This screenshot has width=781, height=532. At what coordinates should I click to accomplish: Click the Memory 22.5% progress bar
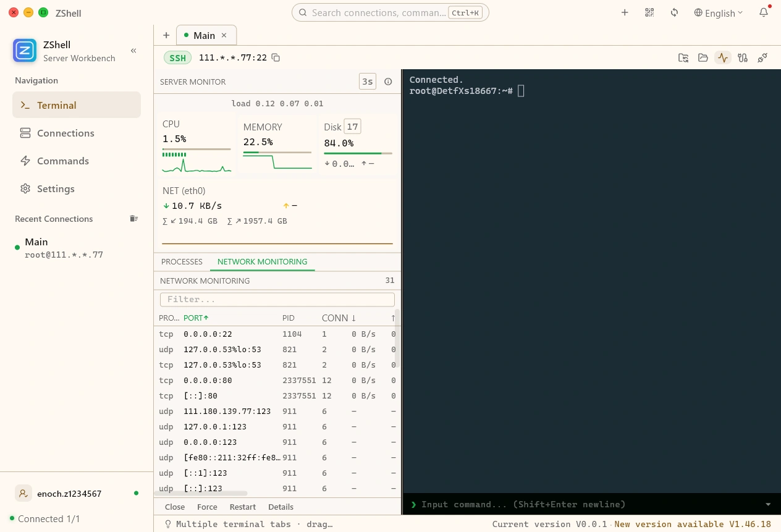click(x=277, y=152)
